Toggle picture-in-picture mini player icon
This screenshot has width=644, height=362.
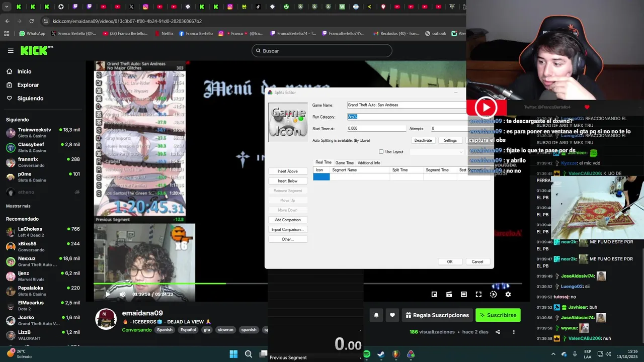(x=434, y=294)
